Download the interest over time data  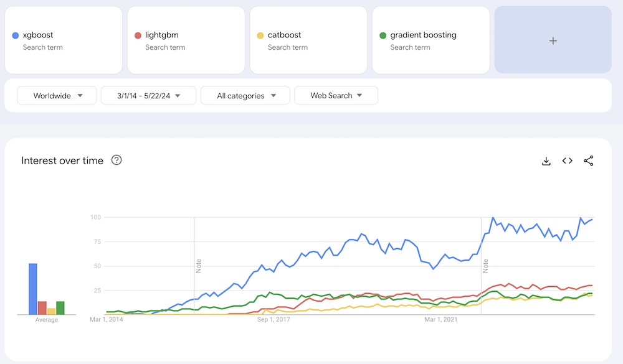tap(546, 161)
